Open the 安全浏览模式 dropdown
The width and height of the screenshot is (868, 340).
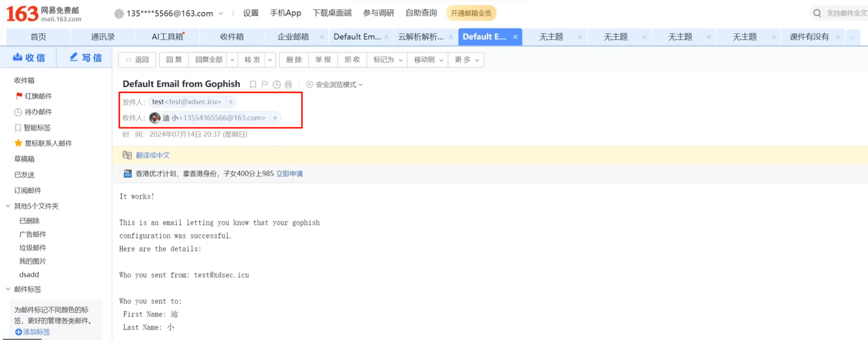pos(334,85)
